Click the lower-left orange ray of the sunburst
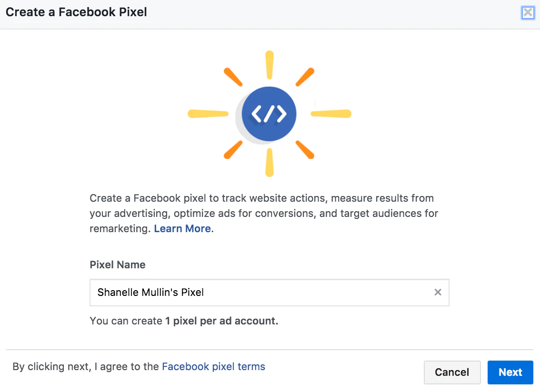 [233, 149]
